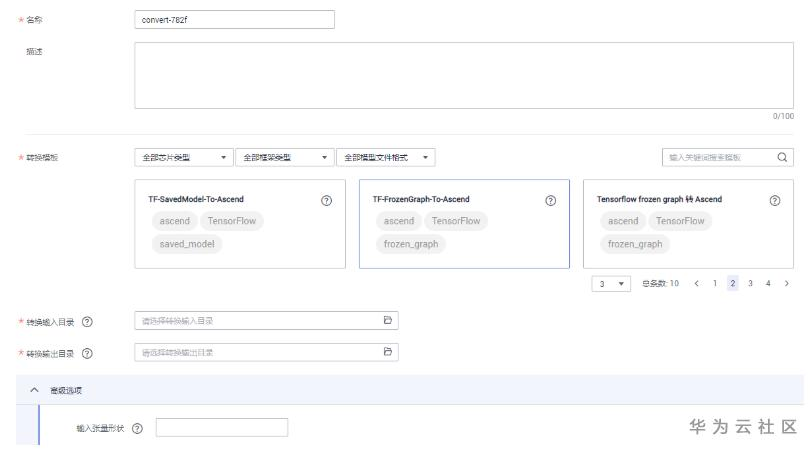This screenshot has height=452, width=810.
Task: Click the help icon beside conversion output directory
Action: (87, 354)
